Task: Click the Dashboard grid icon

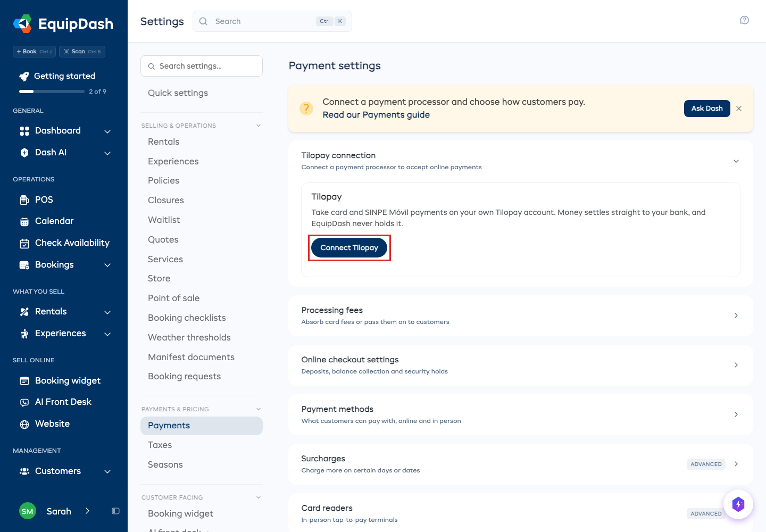Action: click(x=24, y=131)
